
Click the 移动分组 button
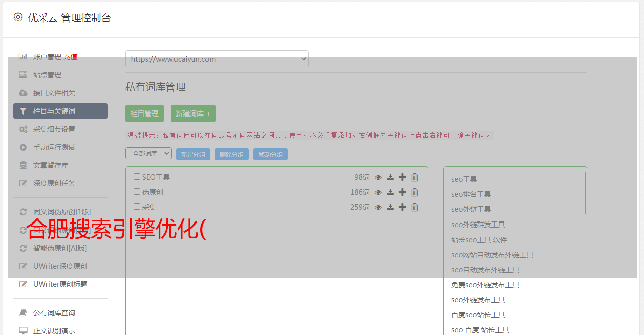click(x=271, y=155)
